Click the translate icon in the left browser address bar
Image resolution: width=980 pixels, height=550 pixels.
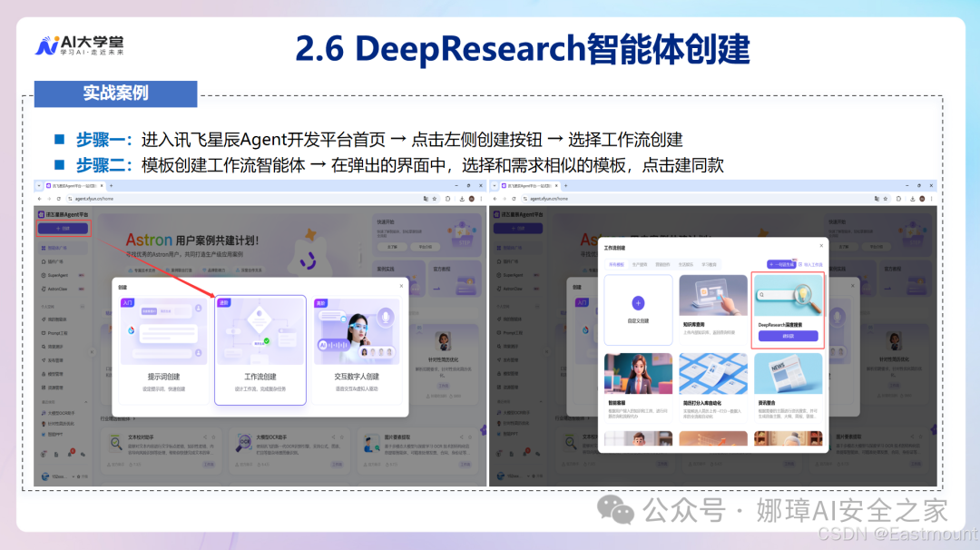426,199
